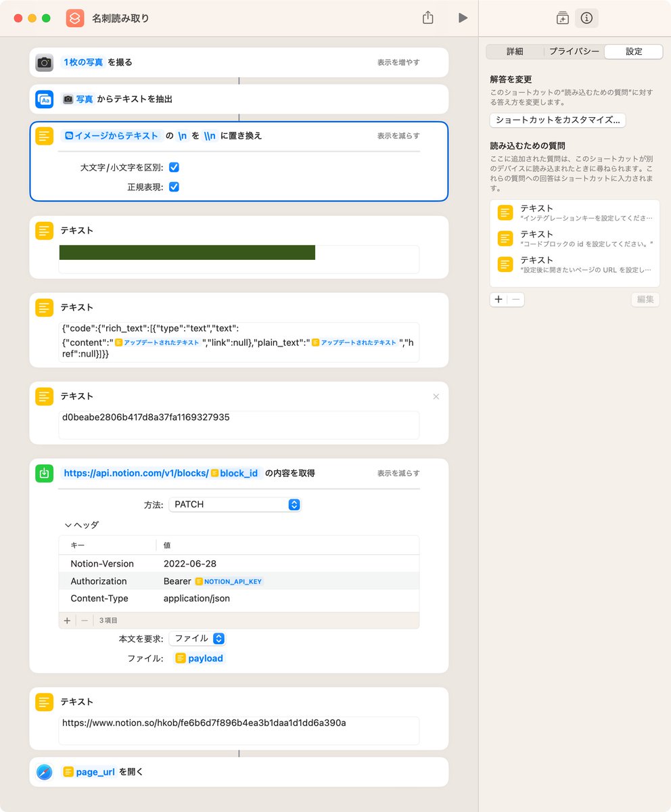Click the icon of the text action containing d0beabe2806b
Viewport: 671px width, 812px height.
tap(45, 397)
